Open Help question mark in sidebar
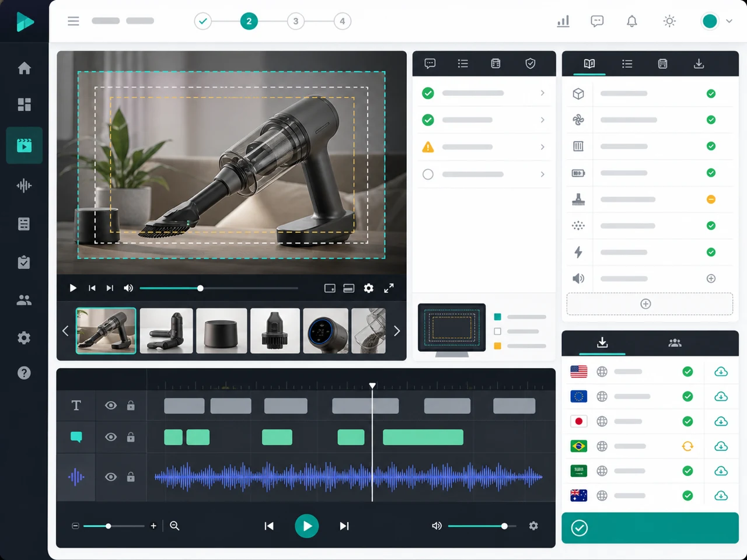747x560 pixels. [24, 373]
